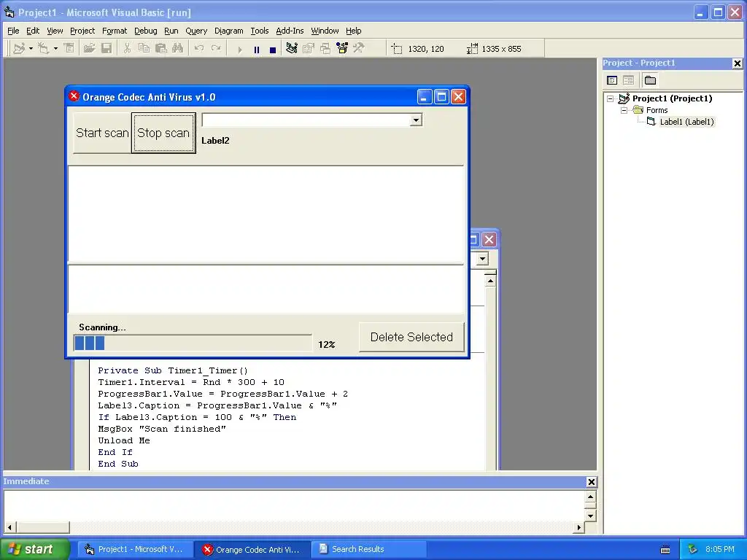
Task: Click inside the Anti Virus combo box field
Action: [x=306, y=120]
